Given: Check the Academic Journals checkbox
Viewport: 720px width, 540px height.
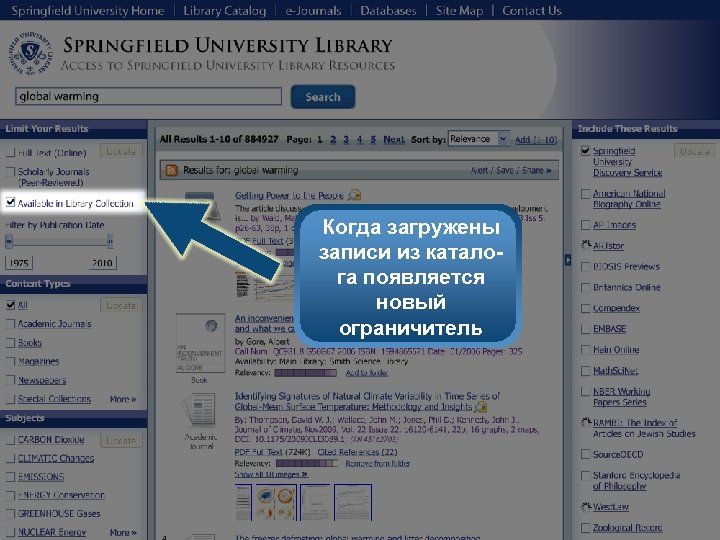Looking at the screenshot, I should click(11, 324).
